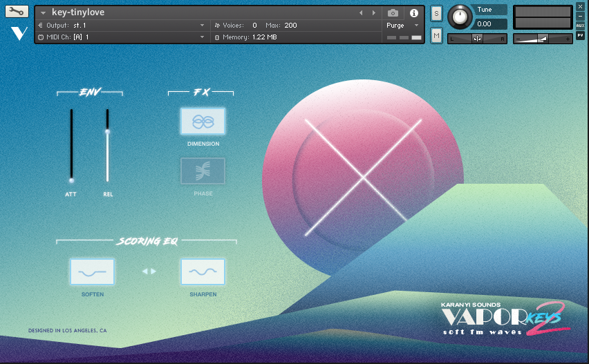
Task: Click the pan L-R slider
Action: click(477, 39)
